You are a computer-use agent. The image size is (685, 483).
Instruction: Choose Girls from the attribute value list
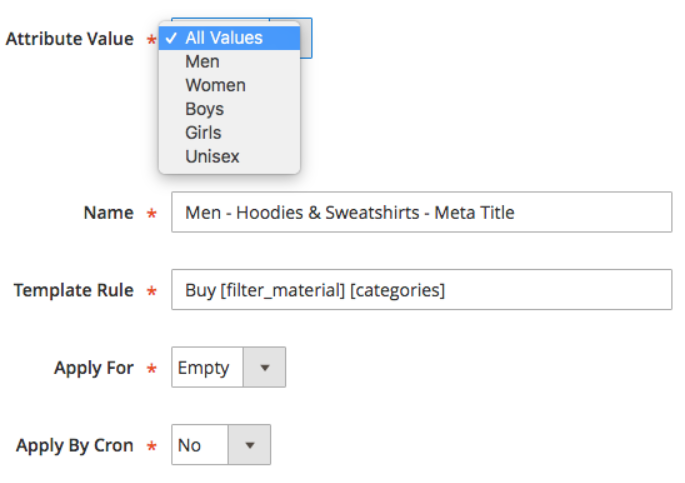tap(203, 132)
